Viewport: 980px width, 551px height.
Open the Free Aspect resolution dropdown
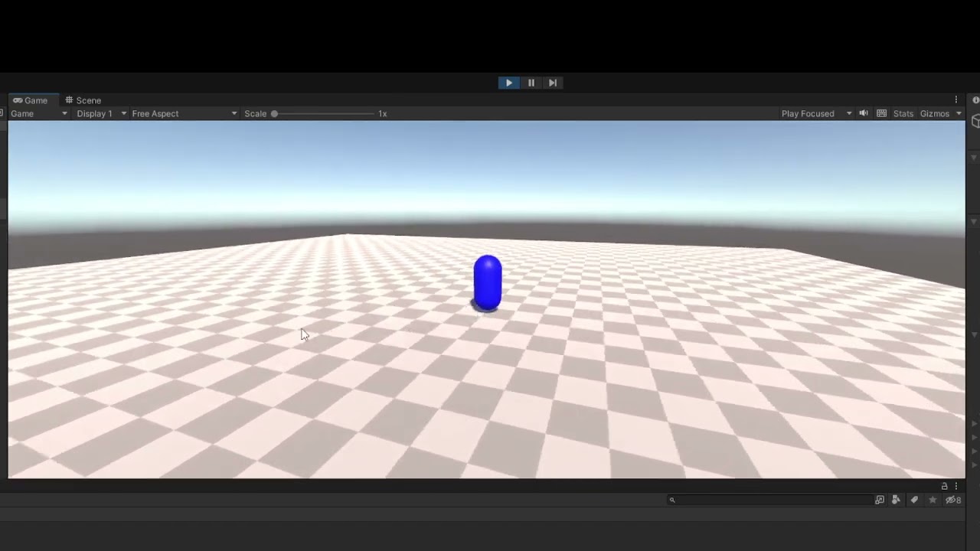(x=185, y=113)
